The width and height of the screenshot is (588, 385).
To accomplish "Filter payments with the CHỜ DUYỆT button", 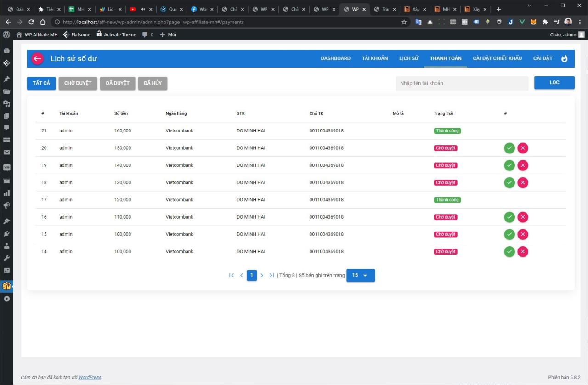I will tap(78, 83).
